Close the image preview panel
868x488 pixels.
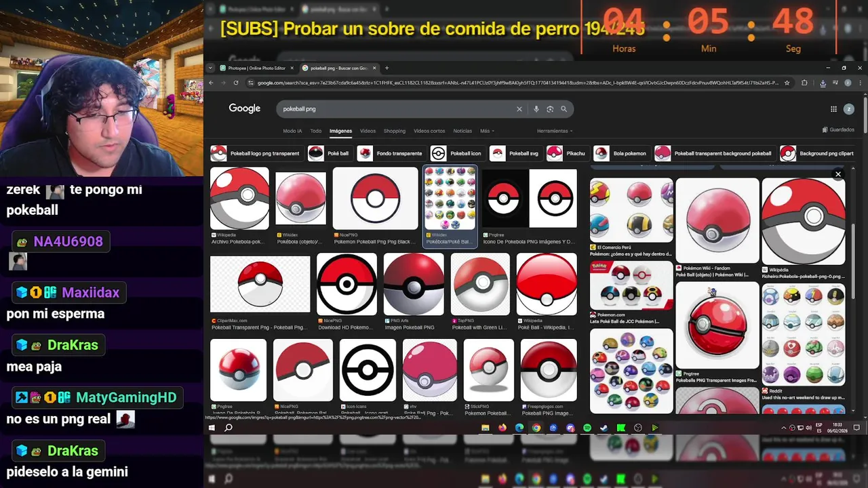(x=838, y=174)
